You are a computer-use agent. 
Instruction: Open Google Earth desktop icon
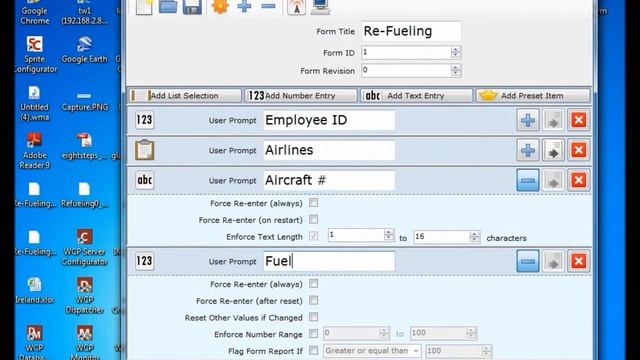(84, 50)
